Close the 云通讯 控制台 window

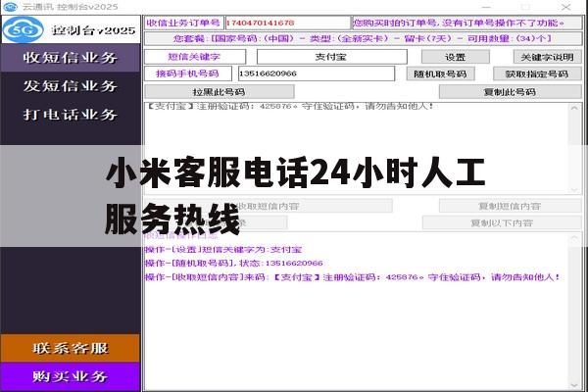pos(565,7)
